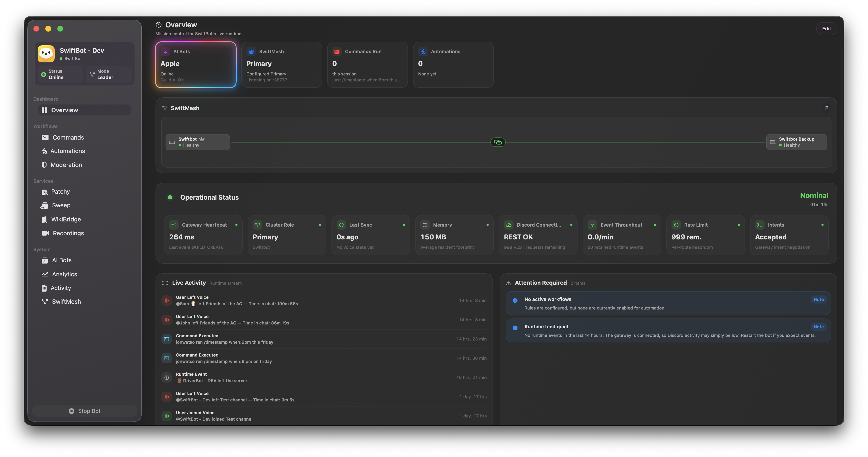Click the Overview gauge icon in header
Screen dimensions: 868x457
point(158,25)
